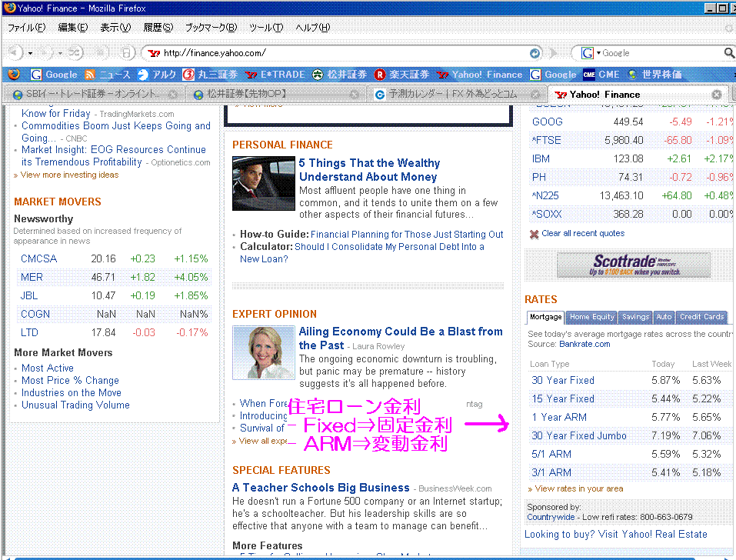Image resolution: width=736 pixels, height=560 pixels.
Task: Open the back button history dropdown arrow
Action: tap(30, 53)
